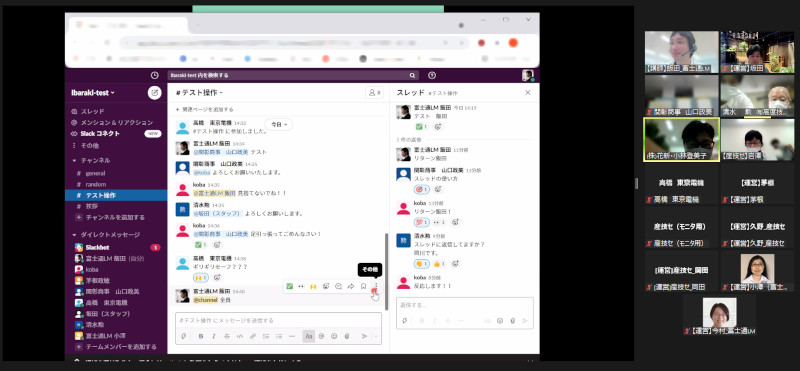Open the emoji picker in the message composer
Viewport: 800px width, 371px height.
(334, 336)
